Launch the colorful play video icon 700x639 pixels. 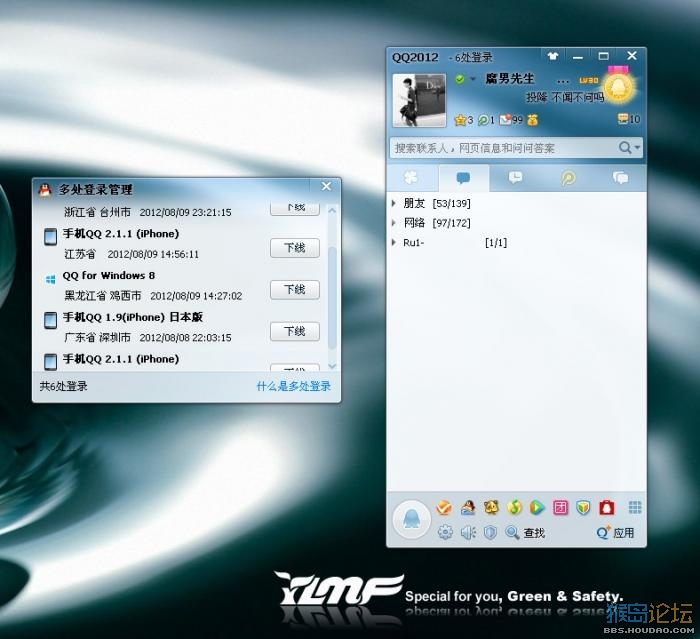point(537,508)
